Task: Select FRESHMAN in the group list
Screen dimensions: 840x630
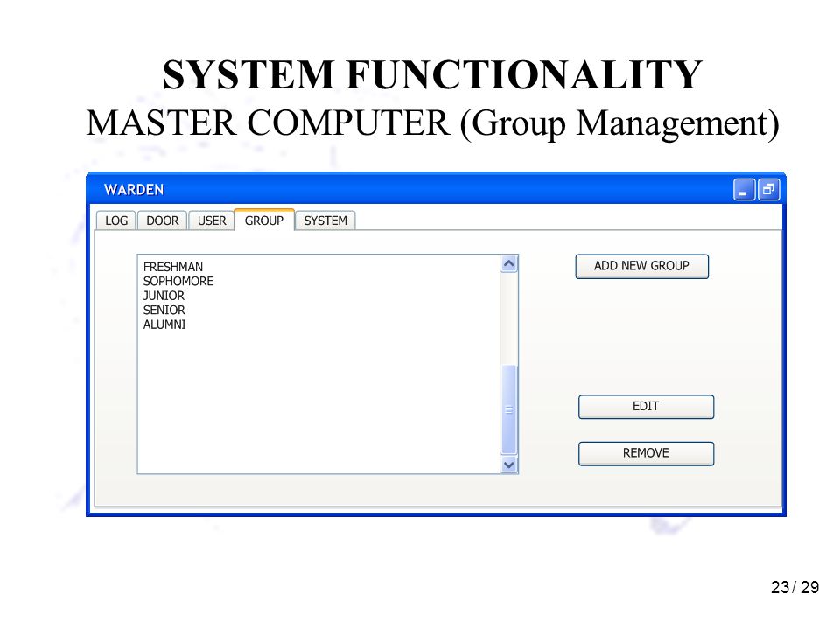Action: (x=173, y=267)
